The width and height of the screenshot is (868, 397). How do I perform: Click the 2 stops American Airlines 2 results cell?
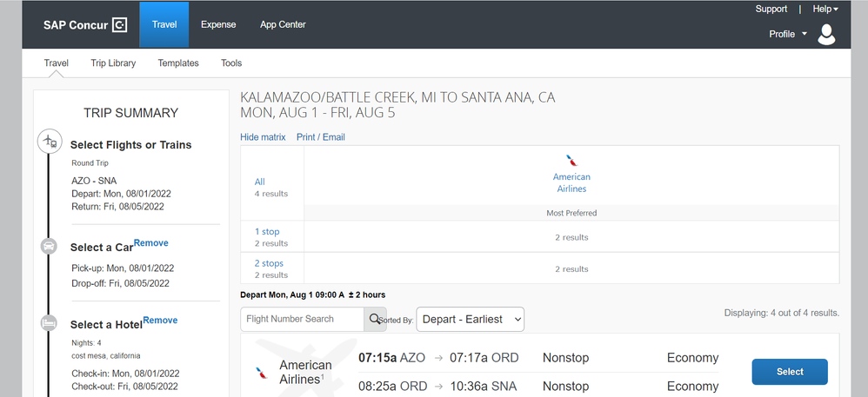coord(571,268)
